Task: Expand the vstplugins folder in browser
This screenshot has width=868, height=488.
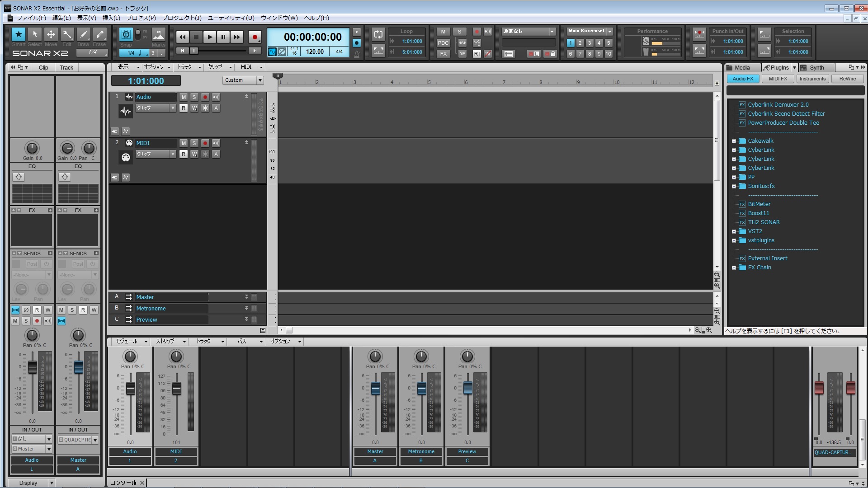Action: coord(734,239)
